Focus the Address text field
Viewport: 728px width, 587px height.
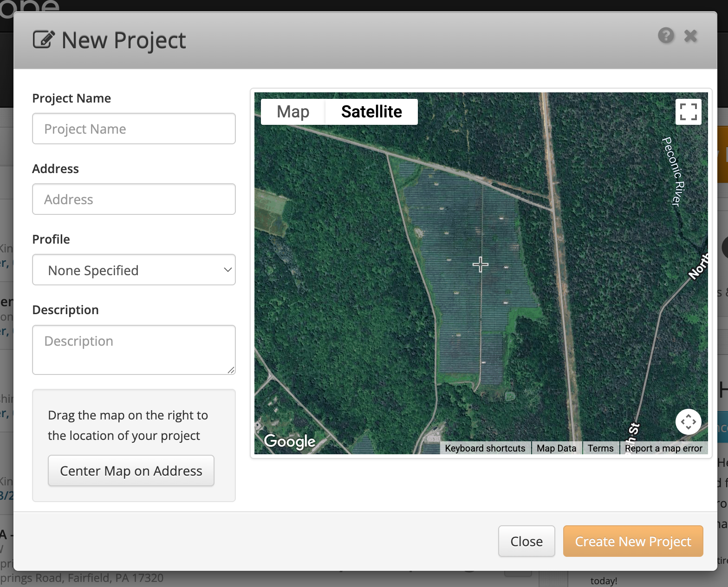(x=134, y=200)
